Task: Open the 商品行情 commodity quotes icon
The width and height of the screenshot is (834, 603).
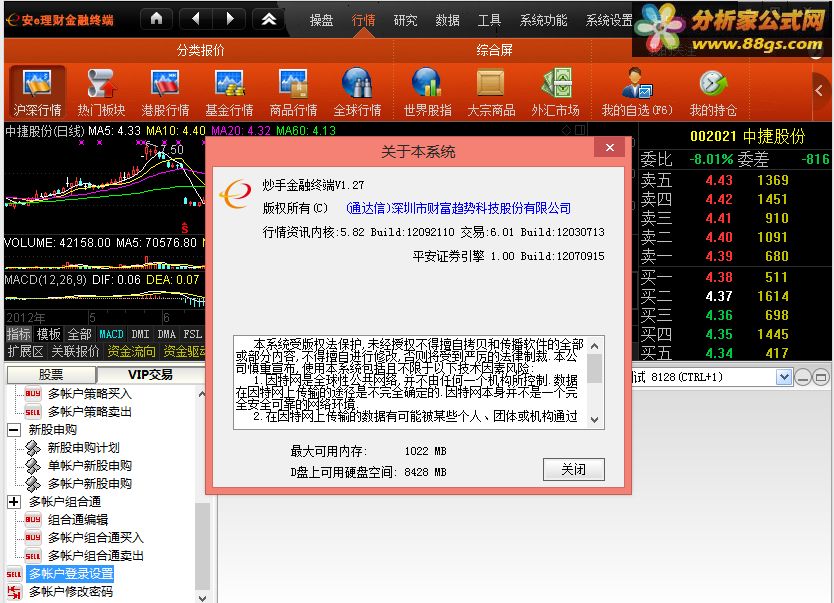Action: [x=293, y=91]
